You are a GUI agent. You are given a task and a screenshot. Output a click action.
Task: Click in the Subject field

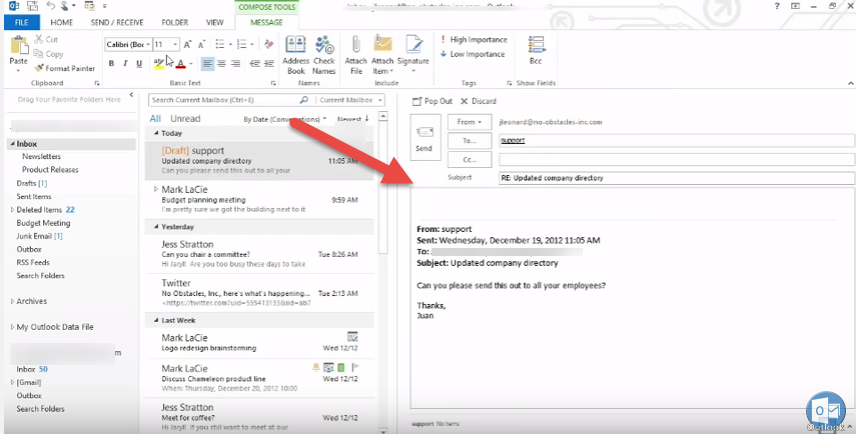pyautogui.click(x=676, y=178)
